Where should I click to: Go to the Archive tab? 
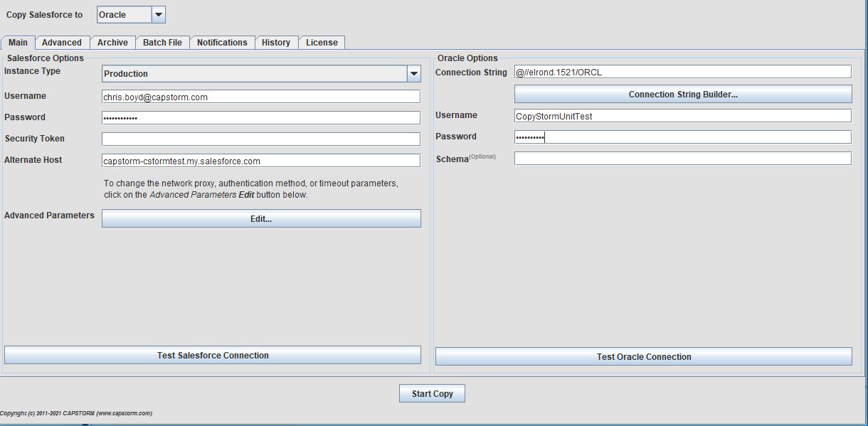[x=112, y=43]
